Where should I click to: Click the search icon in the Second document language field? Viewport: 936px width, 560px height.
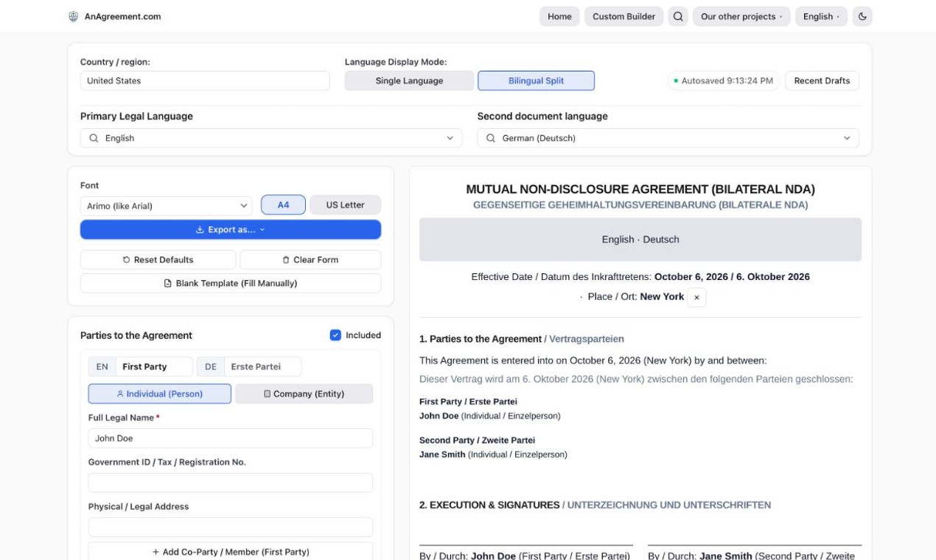click(491, 138)
